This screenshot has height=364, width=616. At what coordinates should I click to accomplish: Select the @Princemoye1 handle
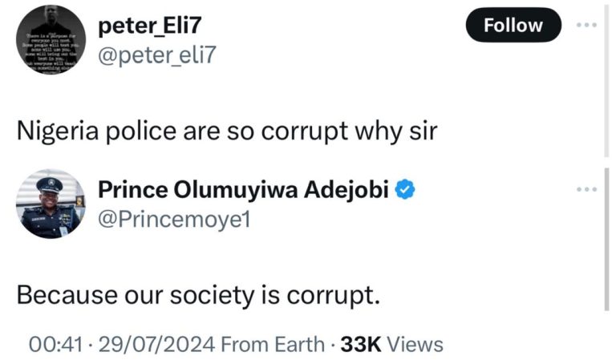(174, 219)
